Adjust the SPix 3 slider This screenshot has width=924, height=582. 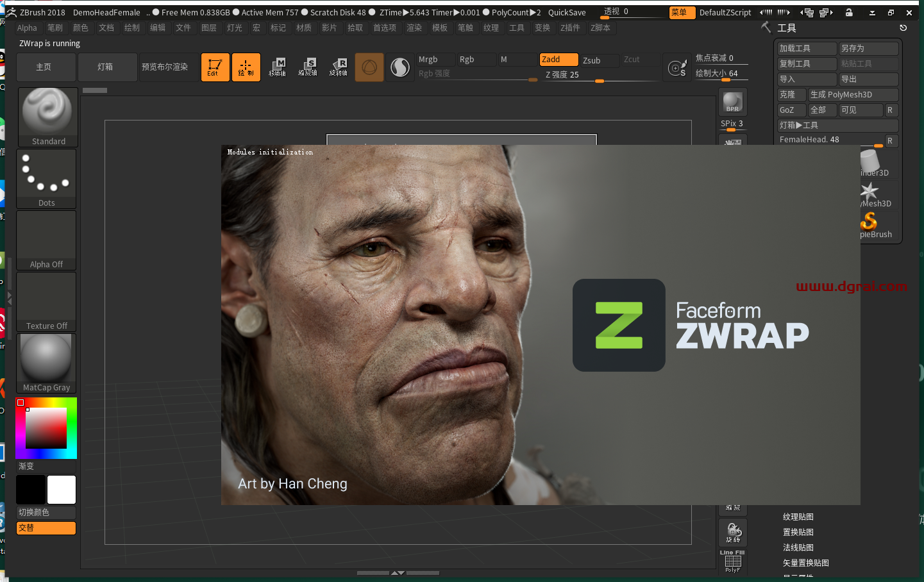tap(732, 124)
